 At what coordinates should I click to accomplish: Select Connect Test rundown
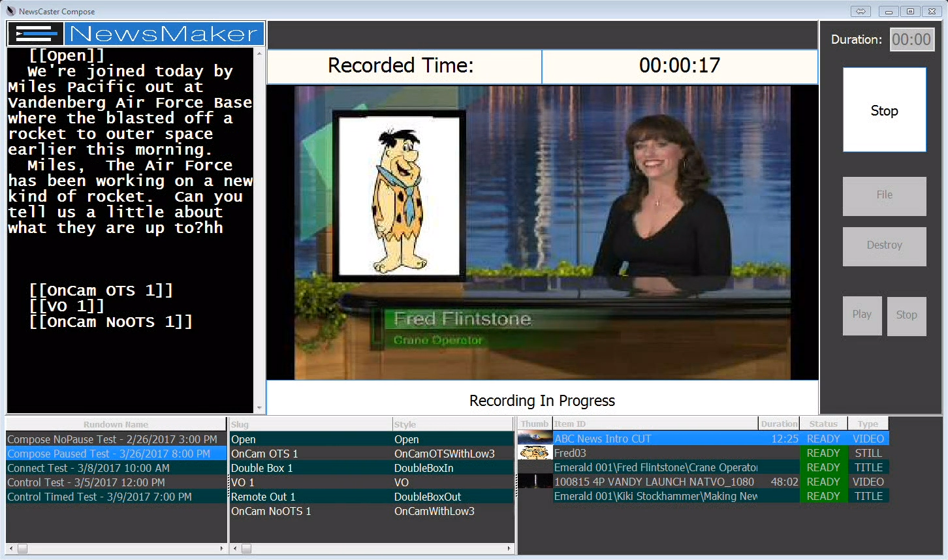(116, 468)
